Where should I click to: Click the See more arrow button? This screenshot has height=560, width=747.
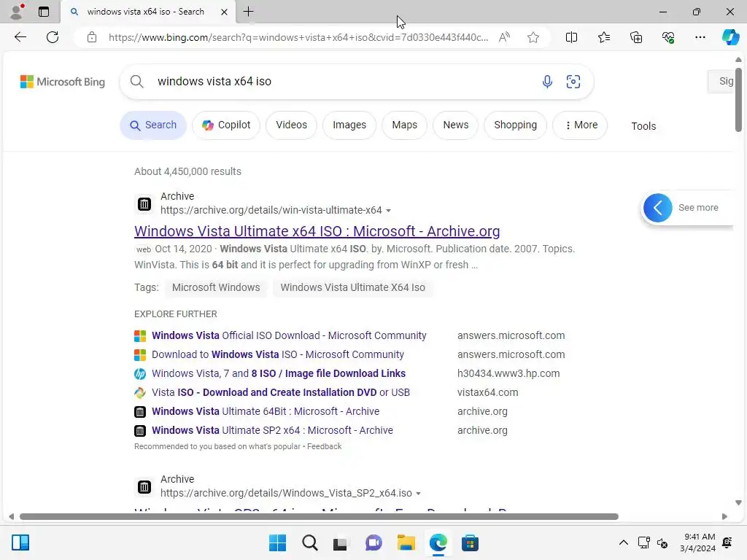click(x=657, y=208)
